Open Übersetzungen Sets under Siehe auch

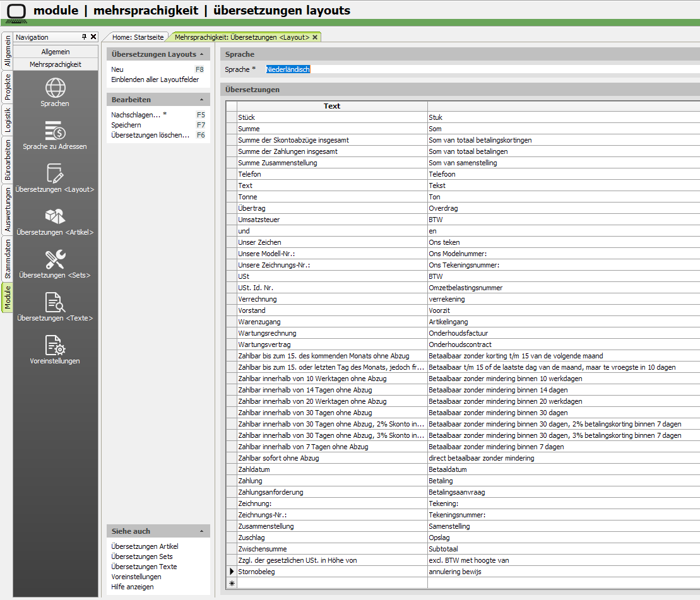coord(142,556)
